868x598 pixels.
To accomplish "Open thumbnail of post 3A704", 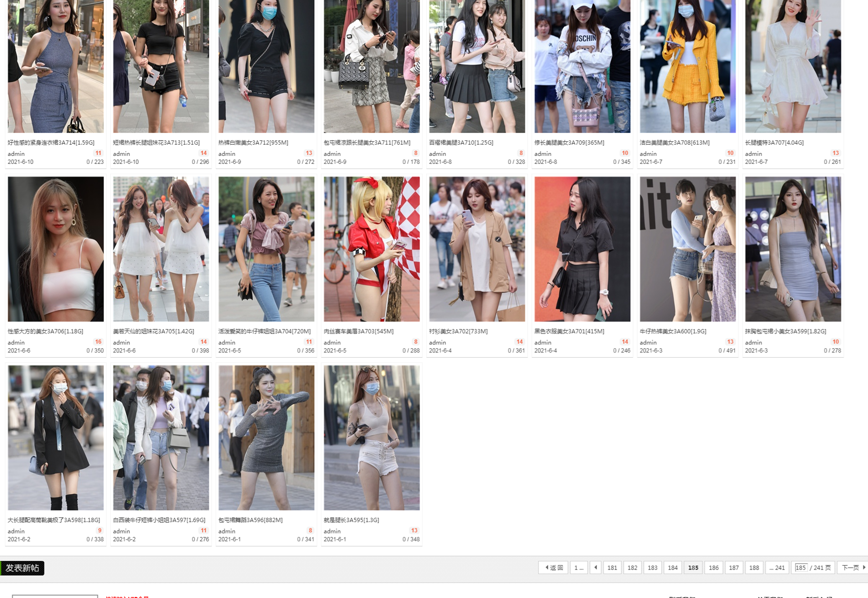I will pos(266,249).
